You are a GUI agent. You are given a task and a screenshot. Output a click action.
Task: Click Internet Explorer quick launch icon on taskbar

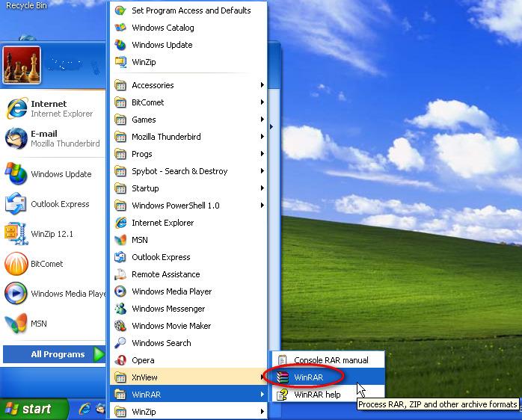[x=85, y=408]
